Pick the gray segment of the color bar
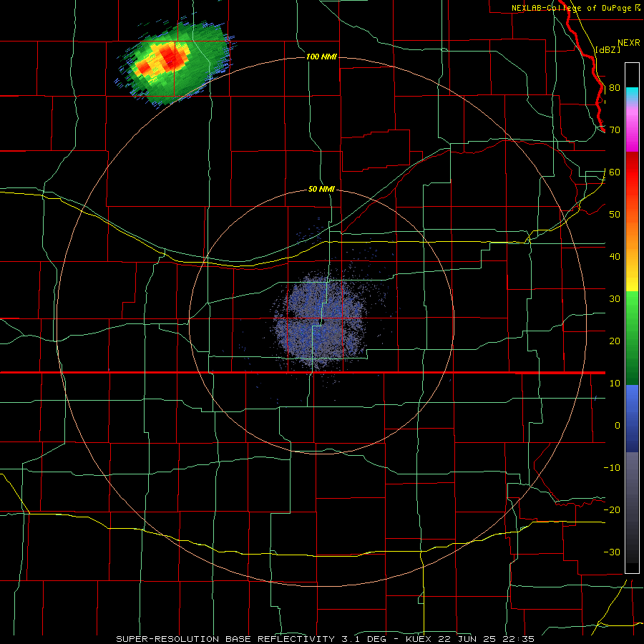The image size is (644, 644). (632, 507)
